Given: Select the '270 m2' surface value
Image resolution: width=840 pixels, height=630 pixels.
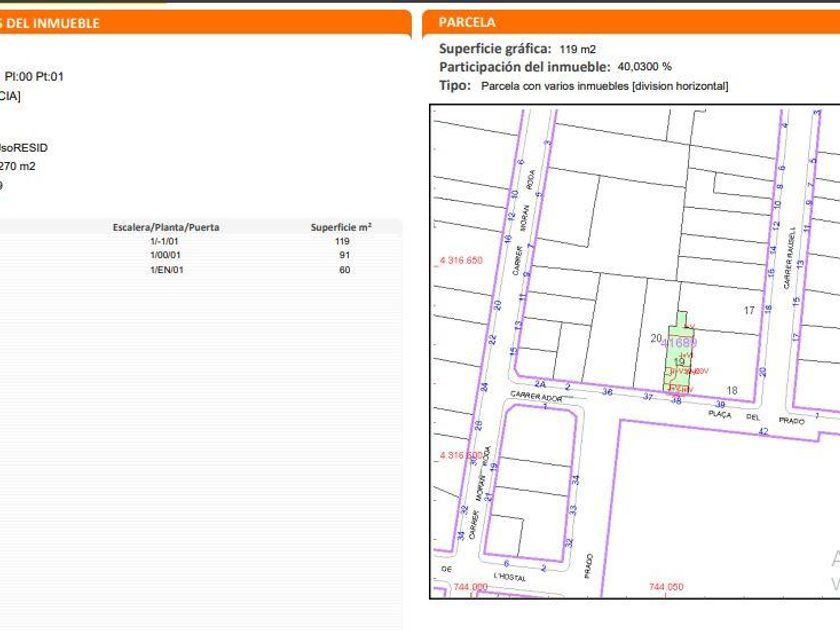Looking at the screenshot, I should click(17, 166).
